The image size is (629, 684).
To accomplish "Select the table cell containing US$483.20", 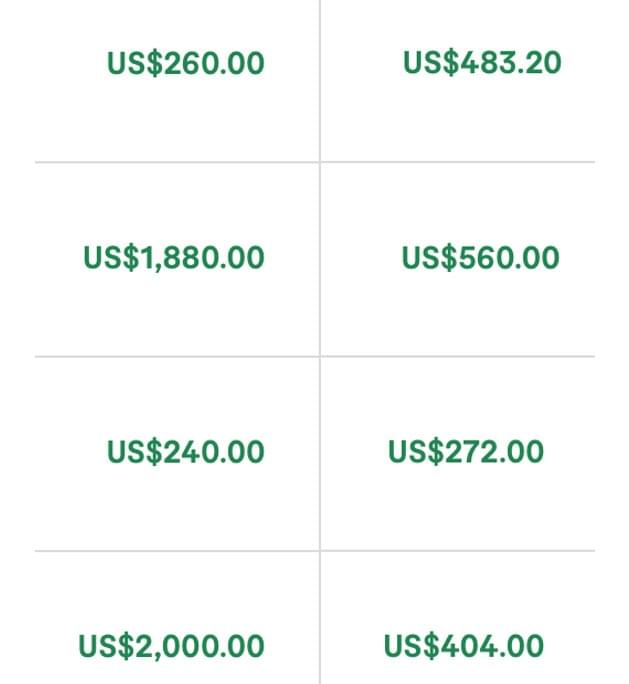I will 458,110.
